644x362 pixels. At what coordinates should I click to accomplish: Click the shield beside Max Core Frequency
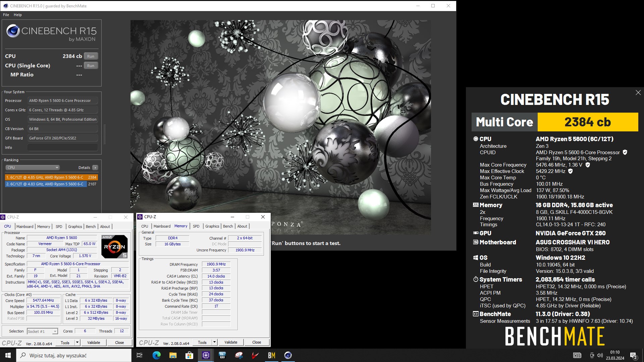588,165
